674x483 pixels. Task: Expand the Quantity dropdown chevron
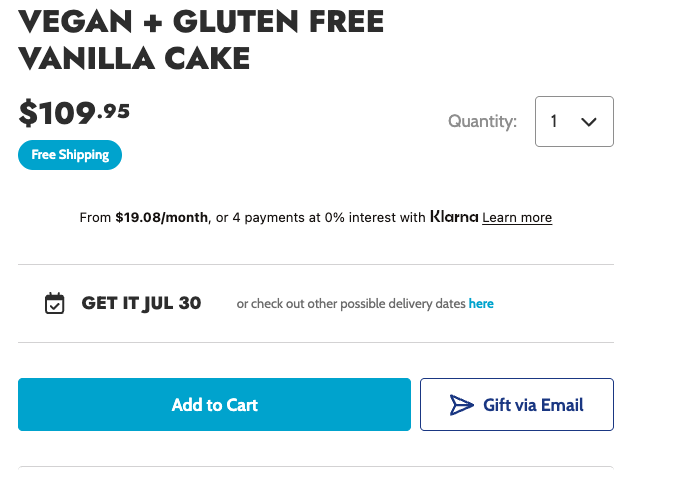pos(589,122)
